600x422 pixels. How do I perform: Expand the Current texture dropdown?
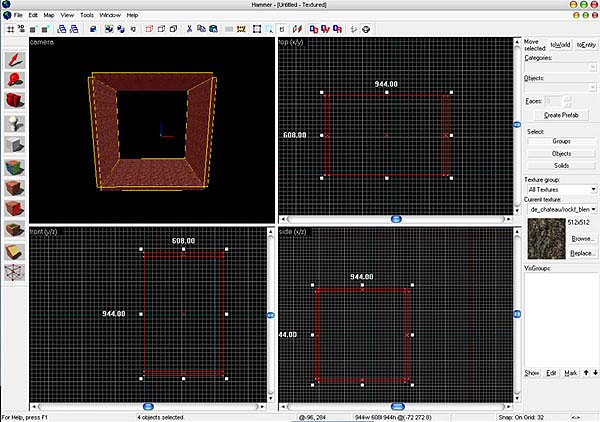click(561, 209)
